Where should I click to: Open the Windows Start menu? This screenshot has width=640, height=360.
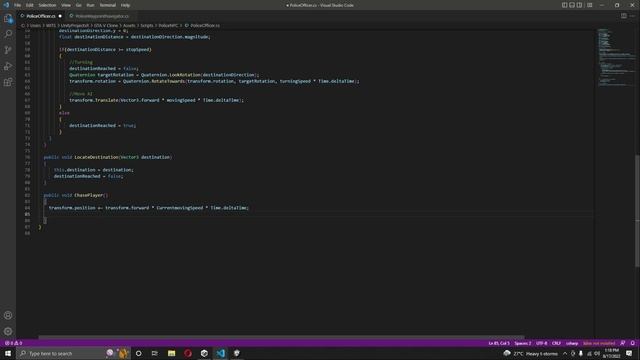click(8, 353)
